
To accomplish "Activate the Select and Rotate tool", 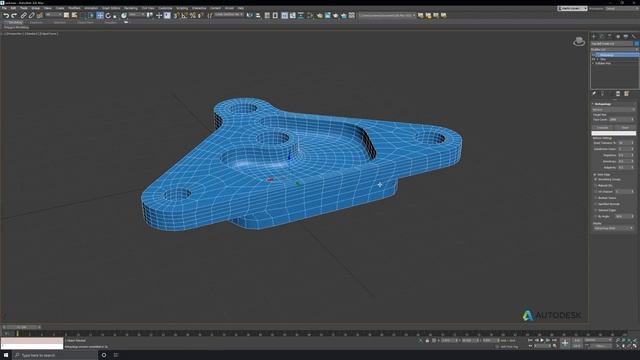I will [108, 16].
